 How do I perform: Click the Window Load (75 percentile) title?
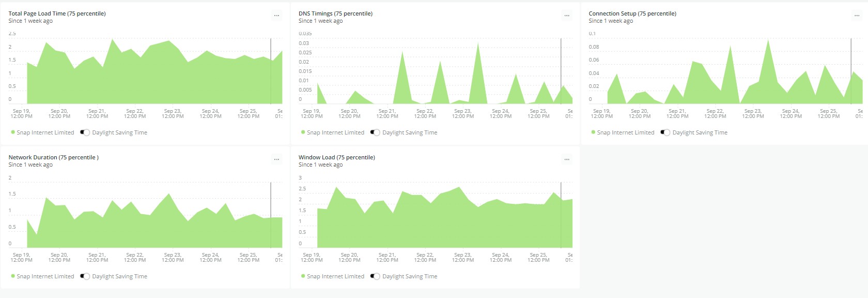click(336, 157)
